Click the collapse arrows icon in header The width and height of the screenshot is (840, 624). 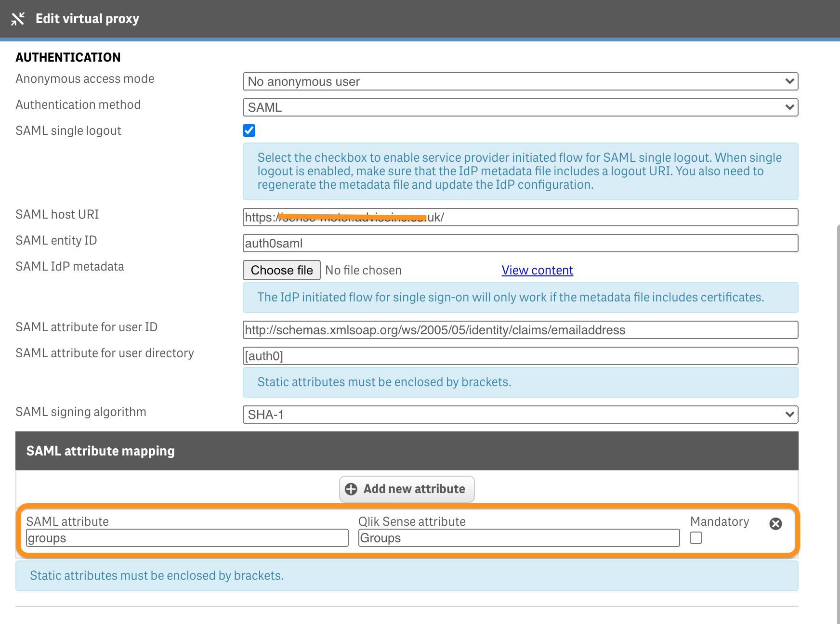click(x=18, y=19)
